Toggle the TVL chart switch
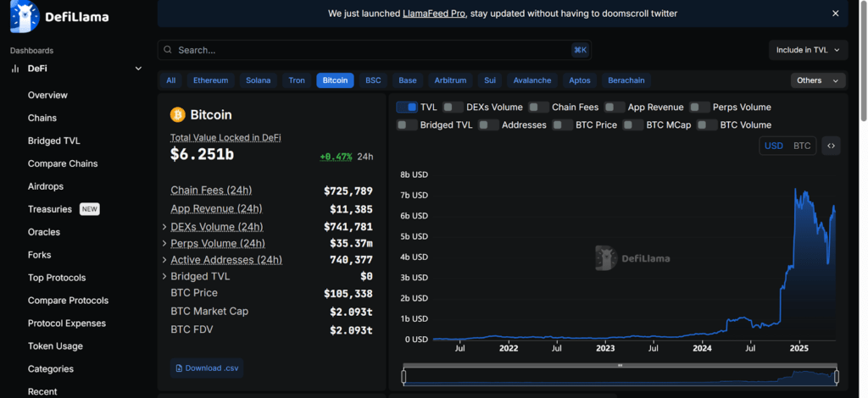The height and width of the screenshot is (398, 868). [x=407, y=108]
